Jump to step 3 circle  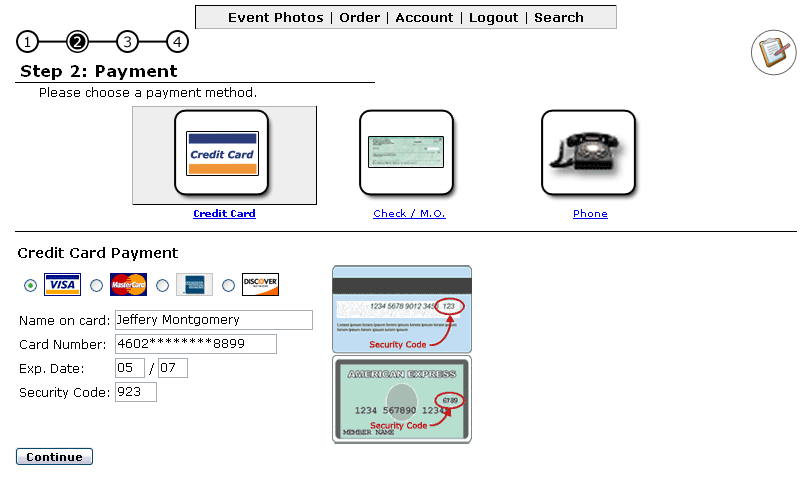pyautogui.click(x=127, y=42)
